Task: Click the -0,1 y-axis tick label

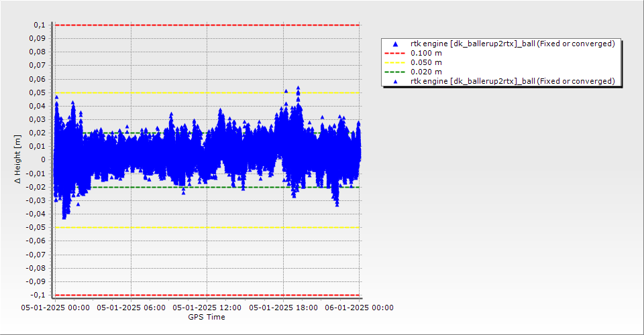Action: [38, 295]
